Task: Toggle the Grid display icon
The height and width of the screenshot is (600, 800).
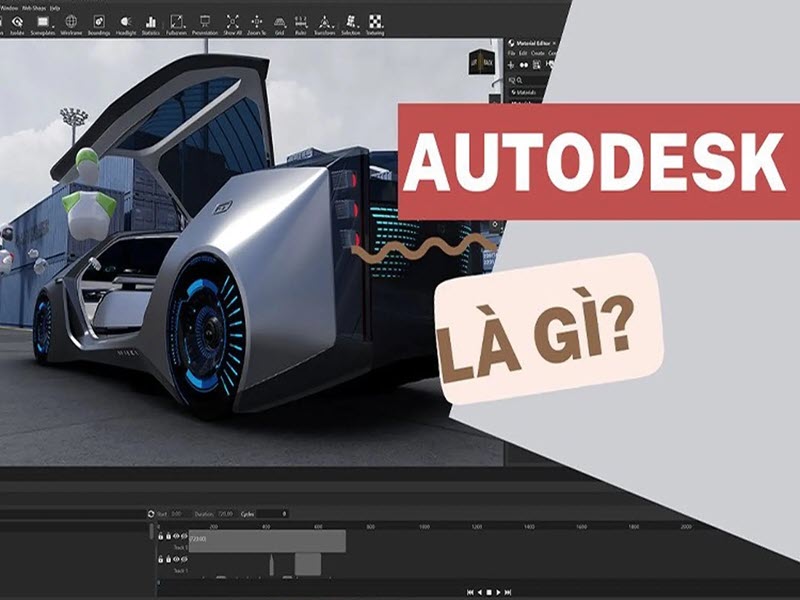Action: click(280, 24)
